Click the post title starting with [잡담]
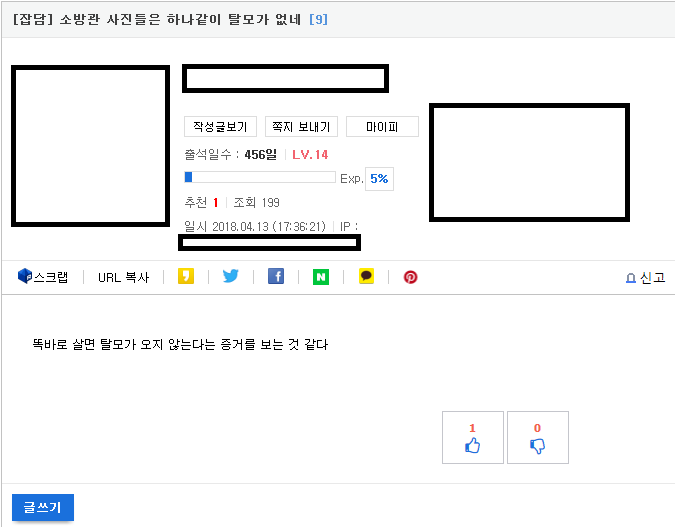Image resolution: width=675 pixels, height=527 pixels. (158, 19)
